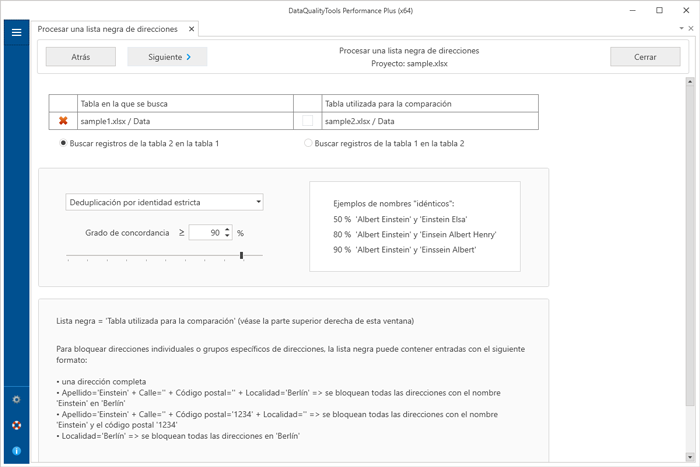Close the 'Procesar una lista negra' tab

(191, 29)
